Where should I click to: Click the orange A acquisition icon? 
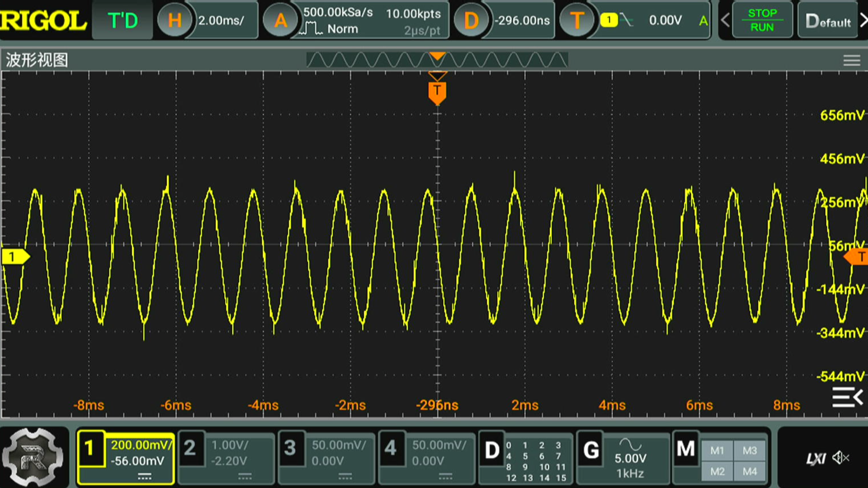pos(281,20)
